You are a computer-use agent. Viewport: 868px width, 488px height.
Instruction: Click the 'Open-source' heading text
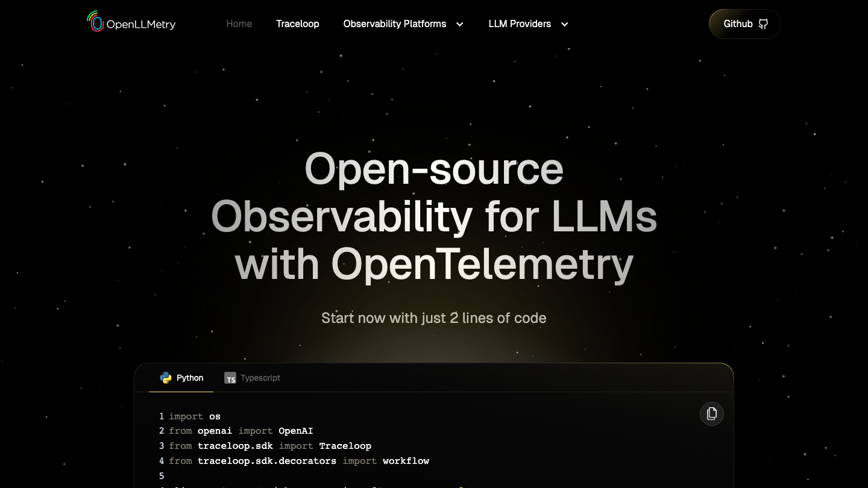pyautogui.click(x=434, y=169)
